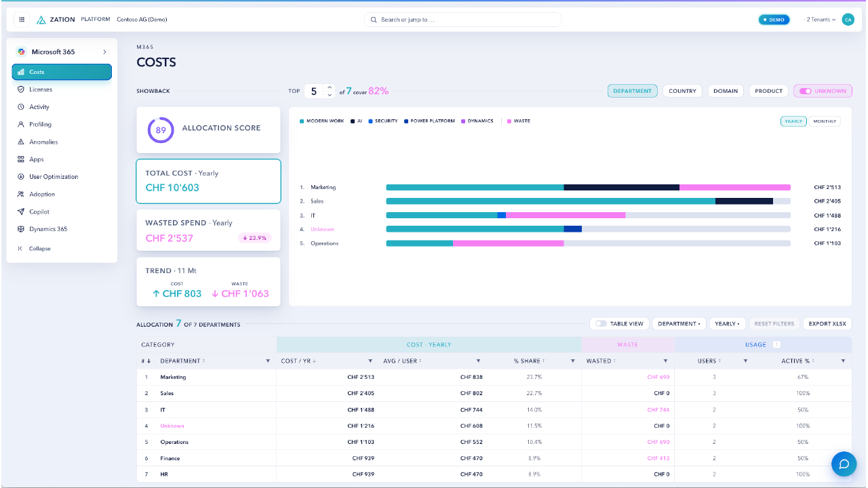Open the Wasted column filter arrow
This screenshot has width=868, height=488.
[x=666, y=361]
